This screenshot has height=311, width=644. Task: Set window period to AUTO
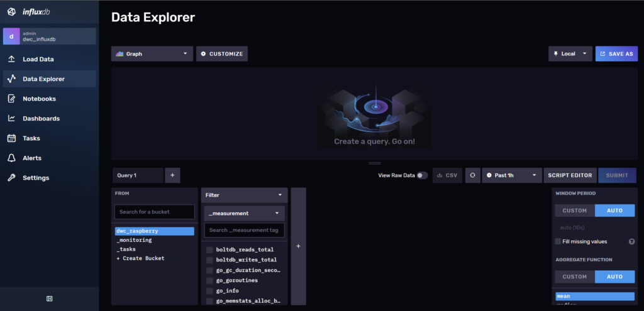tap(614, 210)
